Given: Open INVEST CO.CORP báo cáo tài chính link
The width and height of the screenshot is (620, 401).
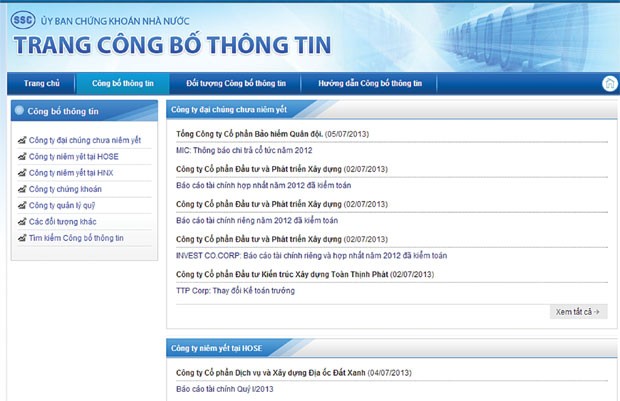Looking at the screenshot, I should (x=312, y=255).
